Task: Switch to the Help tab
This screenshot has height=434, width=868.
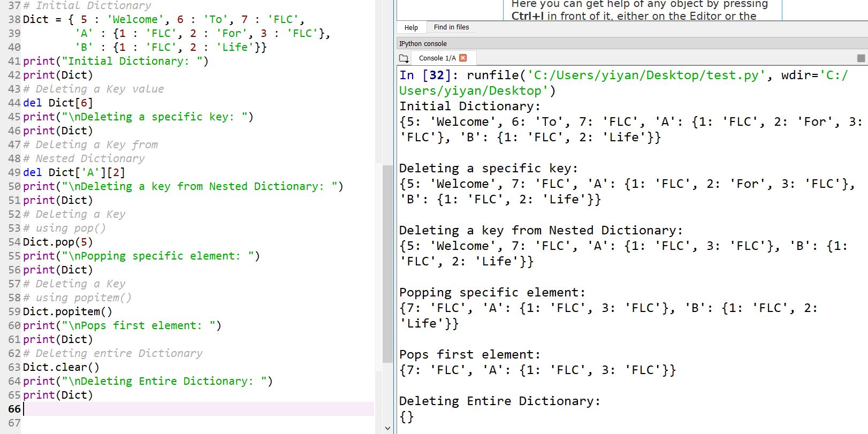Action: pyautogui.click(x=411, y=27)
